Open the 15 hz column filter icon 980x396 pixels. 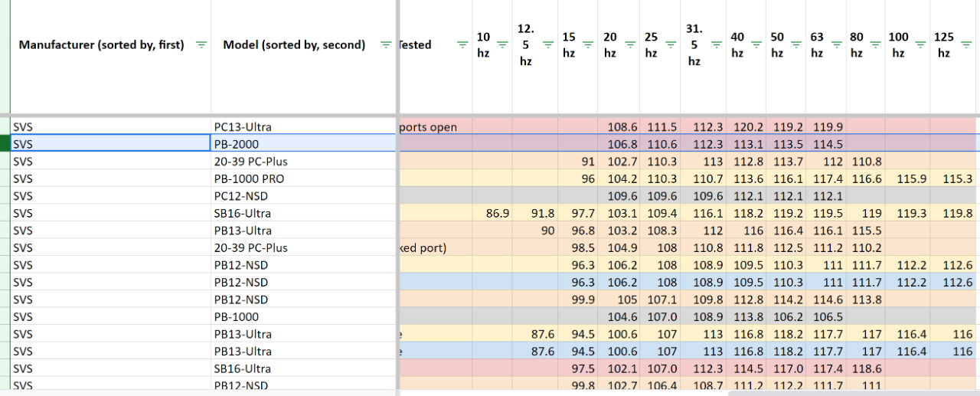coord(588,44)
